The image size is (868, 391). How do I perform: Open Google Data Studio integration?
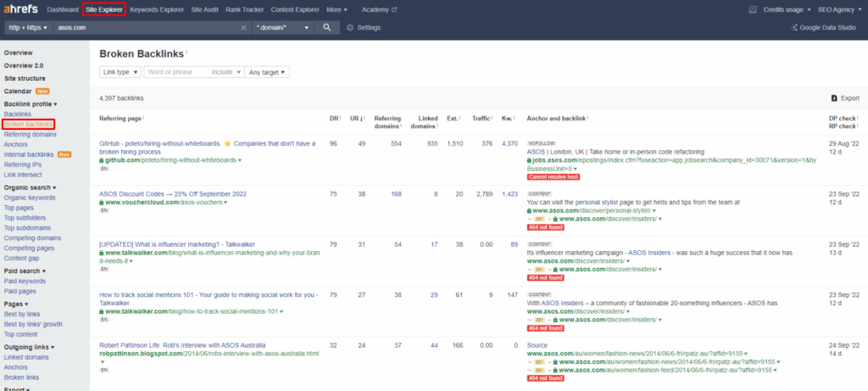click(823, 27)
